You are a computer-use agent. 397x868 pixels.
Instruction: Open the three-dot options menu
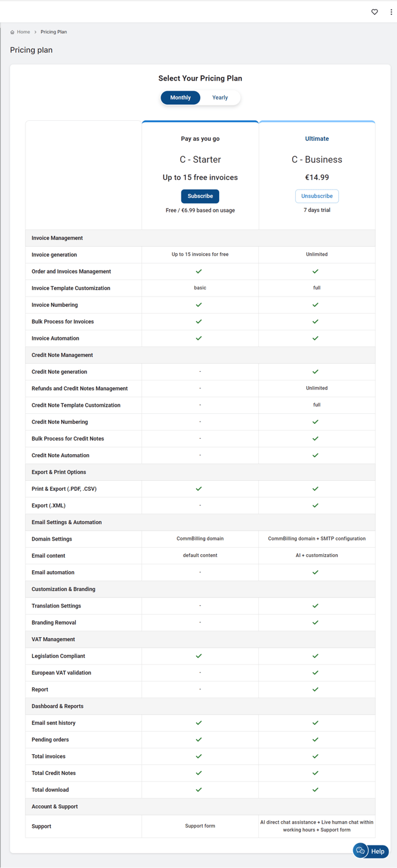pyautogui.click(x=391, y=12)
